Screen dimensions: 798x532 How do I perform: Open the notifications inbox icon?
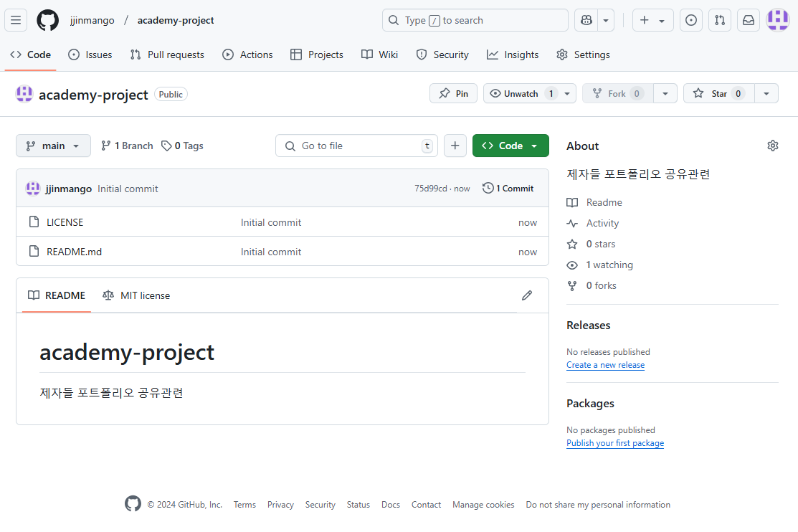point(748,20)
